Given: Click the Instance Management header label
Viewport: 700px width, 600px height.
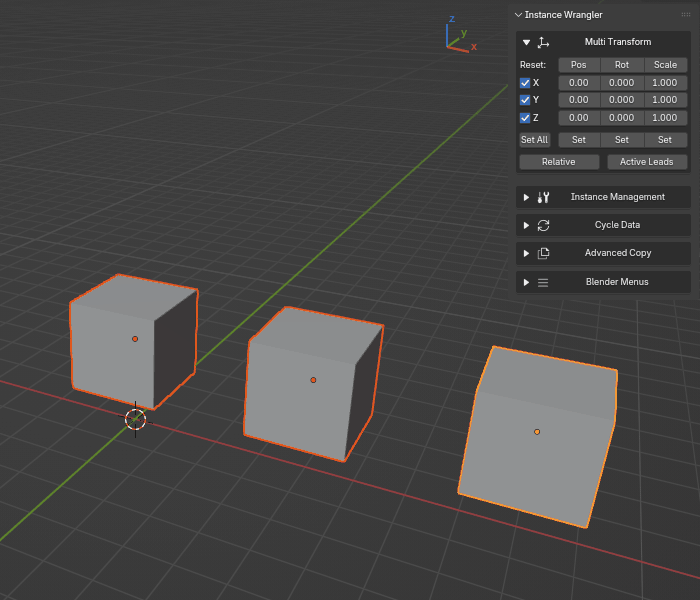Looking at the screenshot, I should (618, 197).
